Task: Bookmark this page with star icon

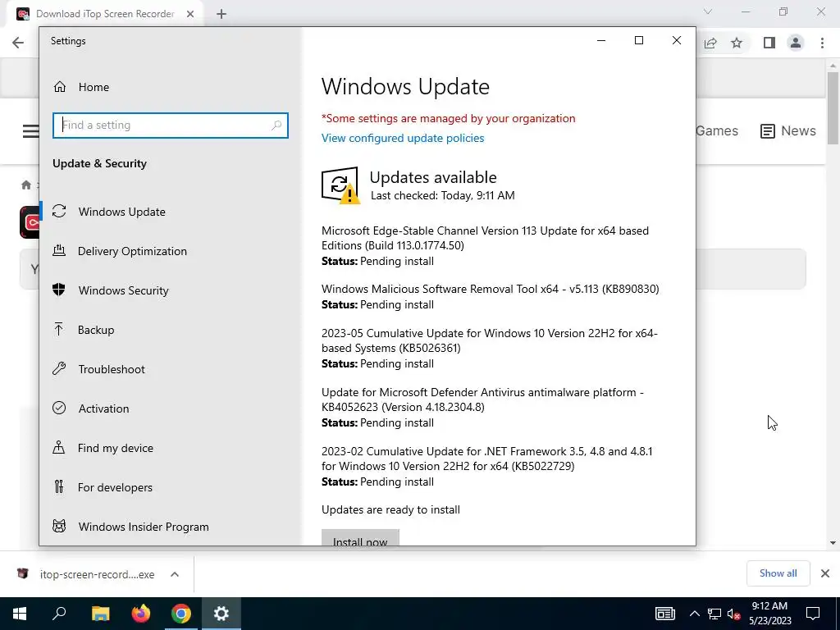Action: (737, 43)
